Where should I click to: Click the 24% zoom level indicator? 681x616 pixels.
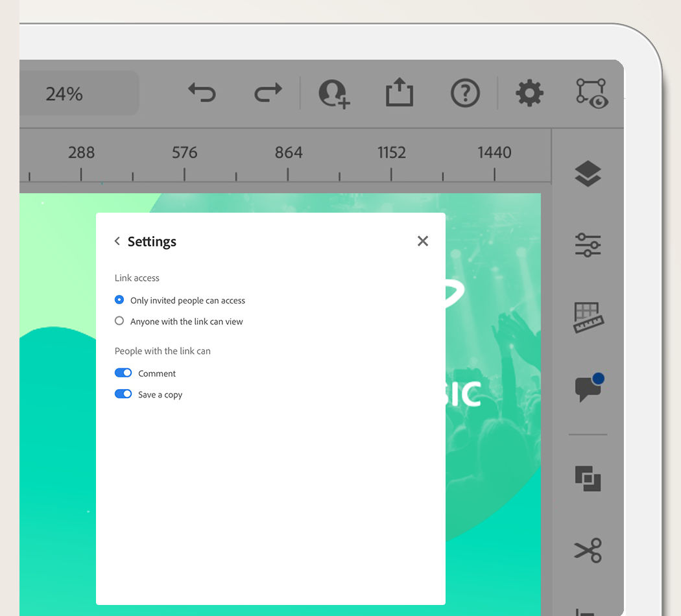pyautogui.click(x=63, y=93)
